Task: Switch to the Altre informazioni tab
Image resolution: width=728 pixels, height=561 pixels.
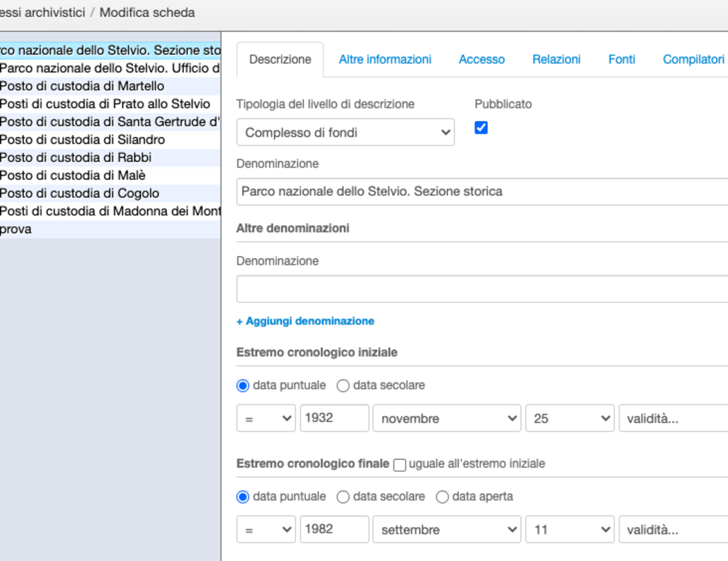Action: point(385,59)
